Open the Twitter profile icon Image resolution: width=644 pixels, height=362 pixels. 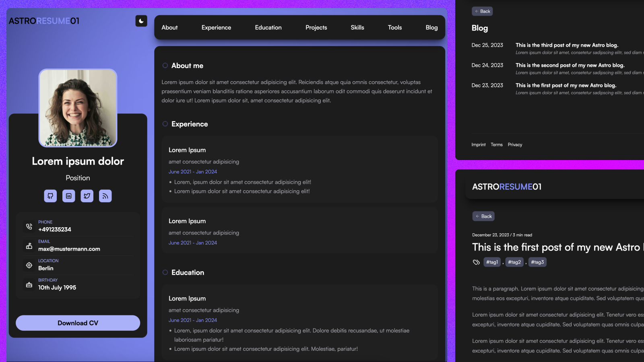tap(87, 196)
